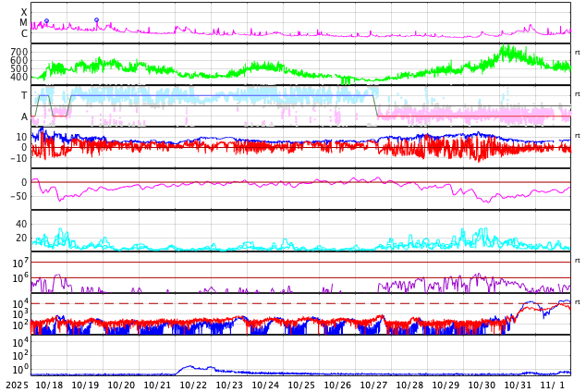
Task: Select the 10/27 date tick label
Action: (373, 385)
